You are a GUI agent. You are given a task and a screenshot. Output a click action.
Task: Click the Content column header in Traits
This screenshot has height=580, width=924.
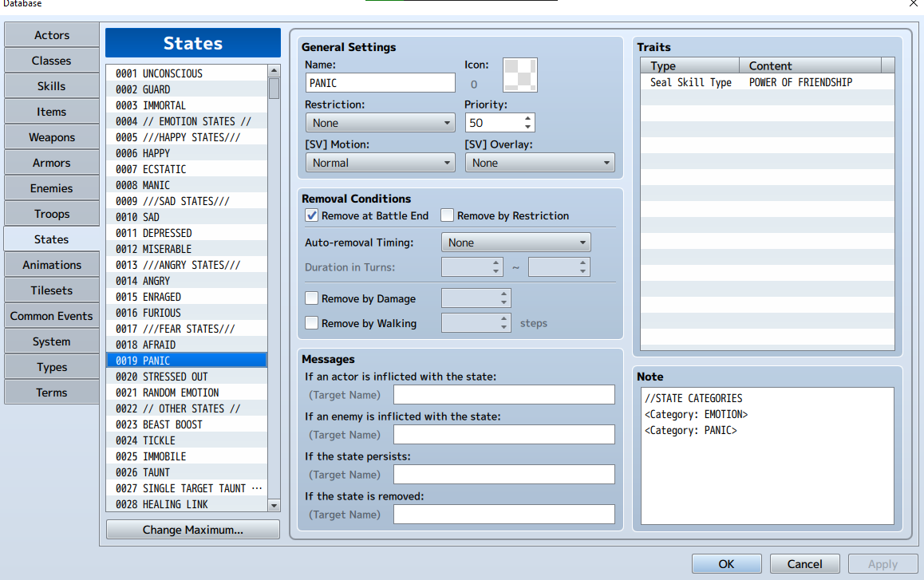click(x=810, y=65)
